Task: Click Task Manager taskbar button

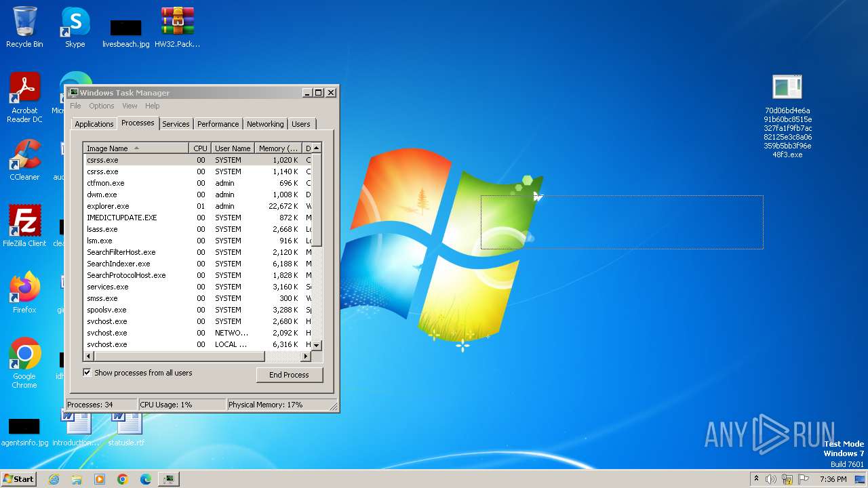Action: pyautogui.click(x=169, y=479)
